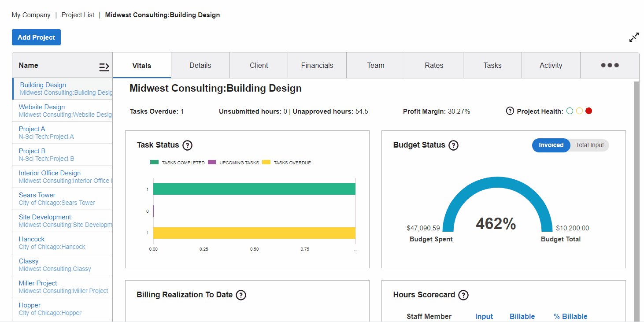The width and height of the screenshot is (644, 322).
Task: Select Sears Tower project in list
Action: tap(37, 195)
